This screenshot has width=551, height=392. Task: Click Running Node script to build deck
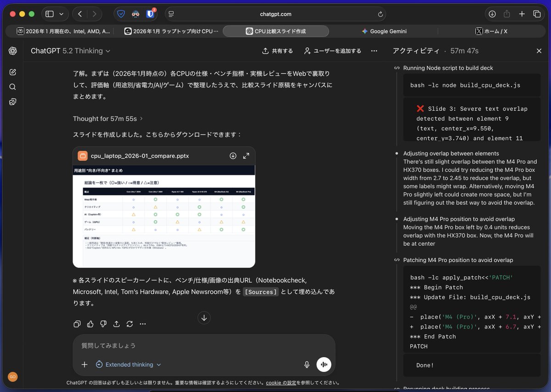point(448,68)
